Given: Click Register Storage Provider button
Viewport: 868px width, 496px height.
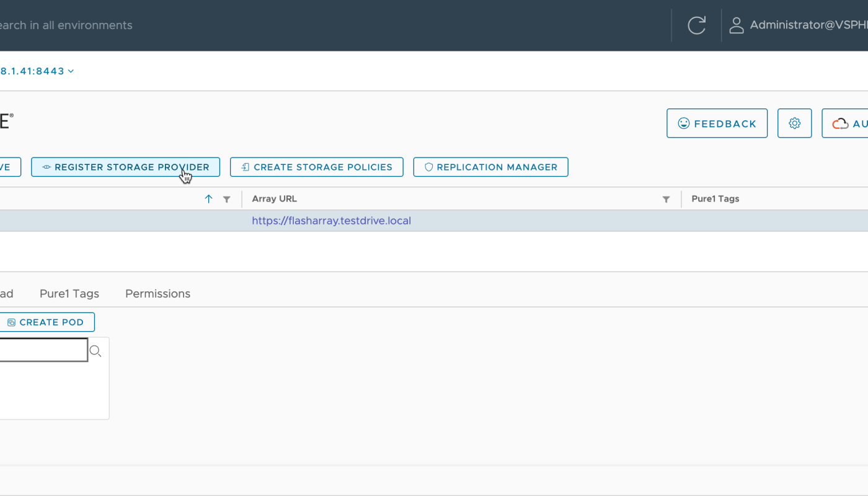Looking at the screenshot, I should pos(125,167).
